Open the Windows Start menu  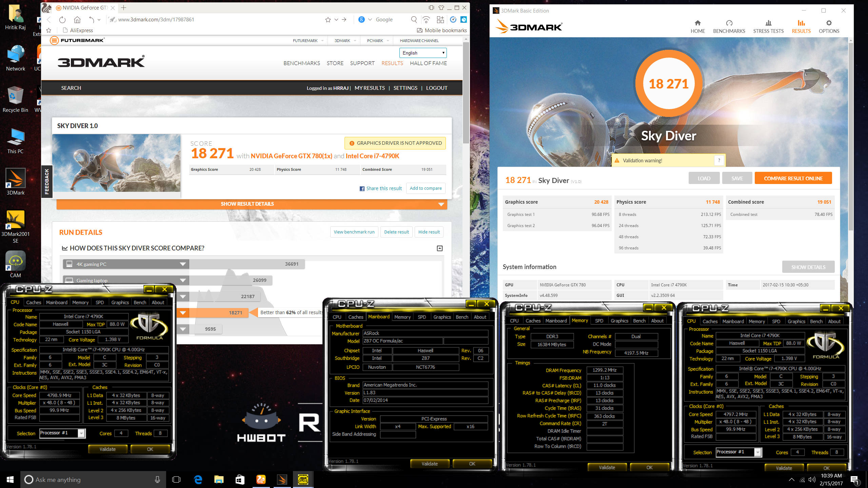[10, 480]
